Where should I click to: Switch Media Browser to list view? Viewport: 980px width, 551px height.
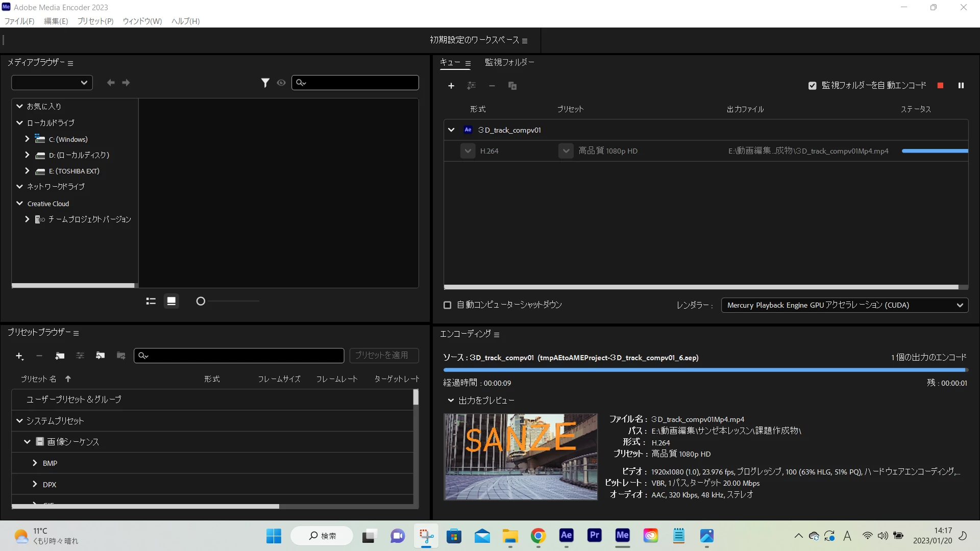151,302
